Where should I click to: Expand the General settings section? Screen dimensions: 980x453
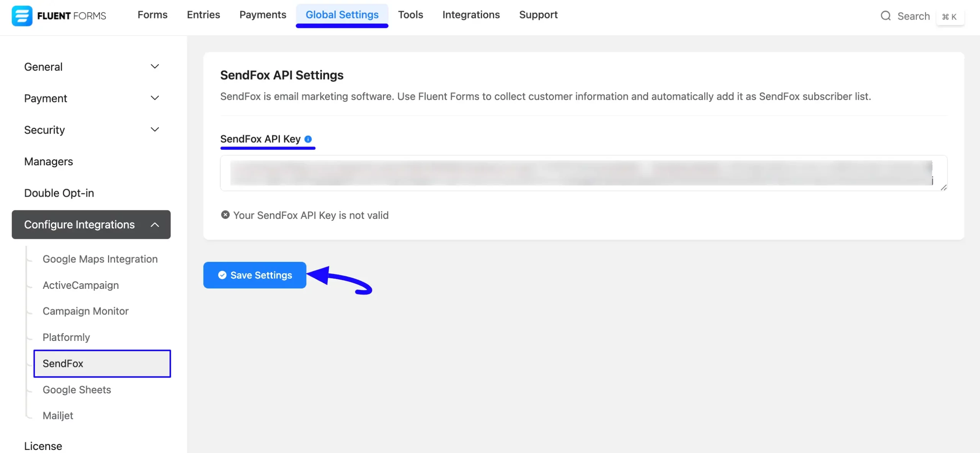coord(91,67)
